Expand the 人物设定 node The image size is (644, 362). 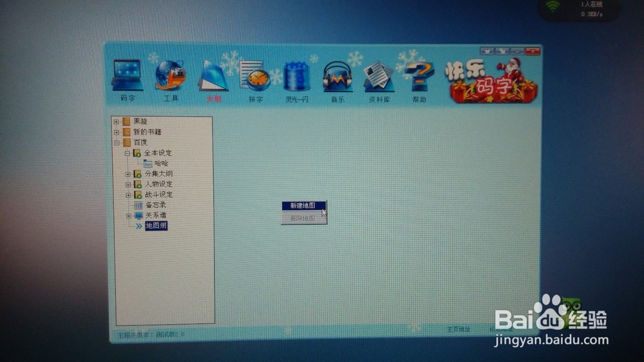(128, 184)
